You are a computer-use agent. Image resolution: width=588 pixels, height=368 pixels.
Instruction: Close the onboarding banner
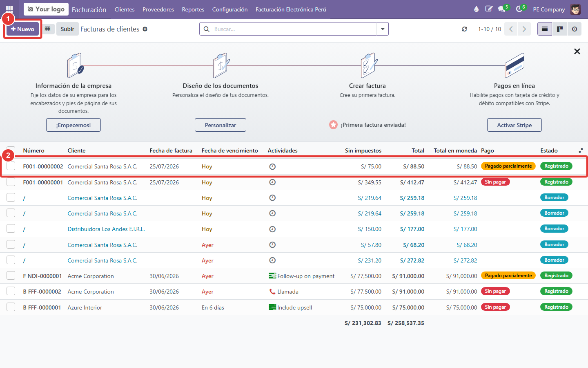pos(577,51)
